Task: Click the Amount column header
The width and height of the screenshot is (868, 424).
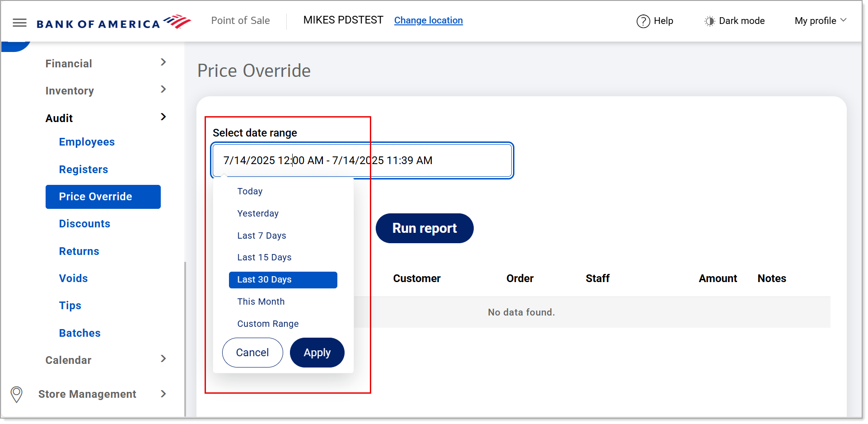Action: click(718, 278)
